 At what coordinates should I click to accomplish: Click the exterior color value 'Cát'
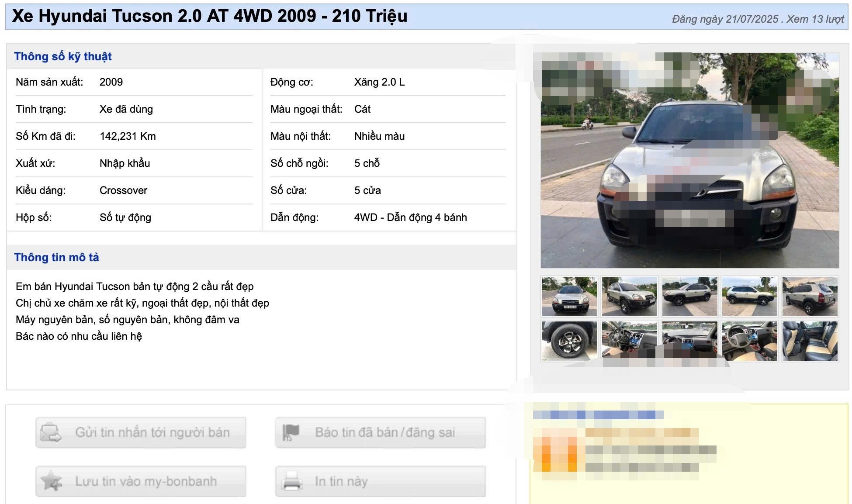pyautogui.click(x=362, y=109)
